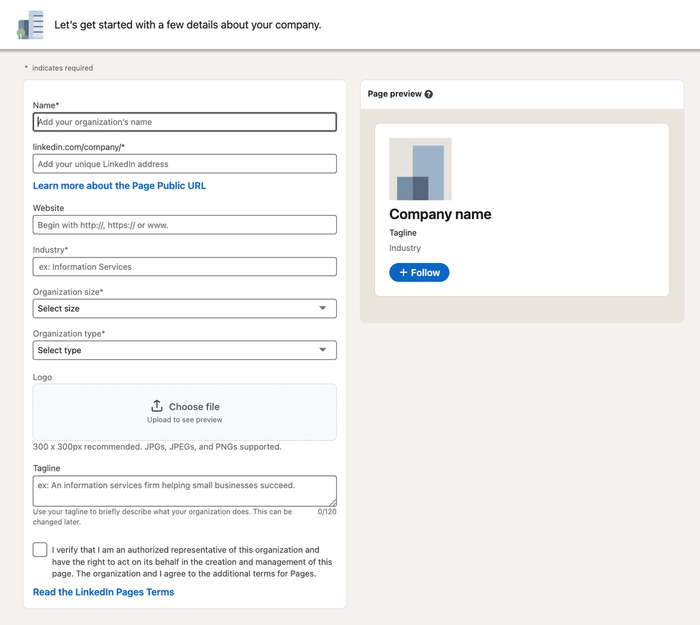Screen dimensions: 700x625
Task: Focus the organization Name input field
Action: (x=184, y=122)
